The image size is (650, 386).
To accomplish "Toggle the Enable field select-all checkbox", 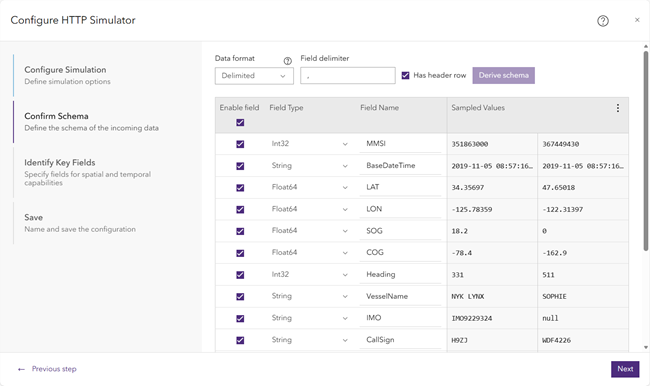I will pos(240,122).
